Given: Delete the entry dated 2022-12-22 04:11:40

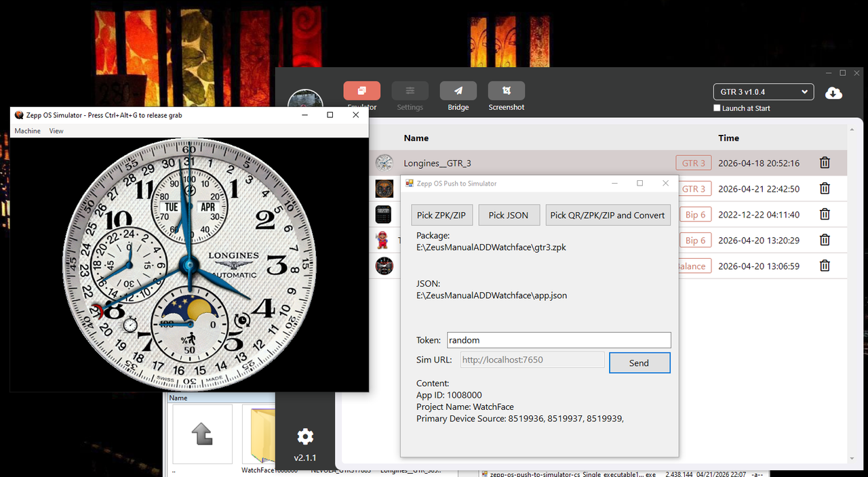Looking at the screenshot, I should 825,214.
